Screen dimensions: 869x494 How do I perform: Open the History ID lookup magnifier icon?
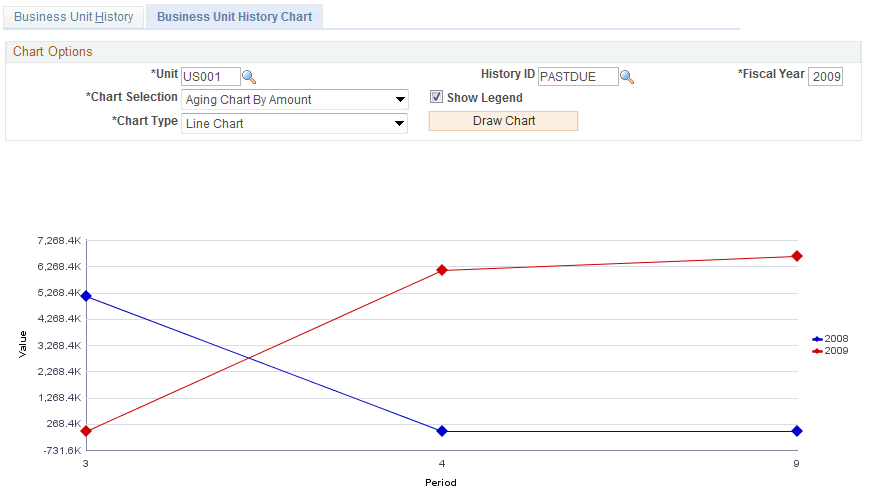coord(627,77)
